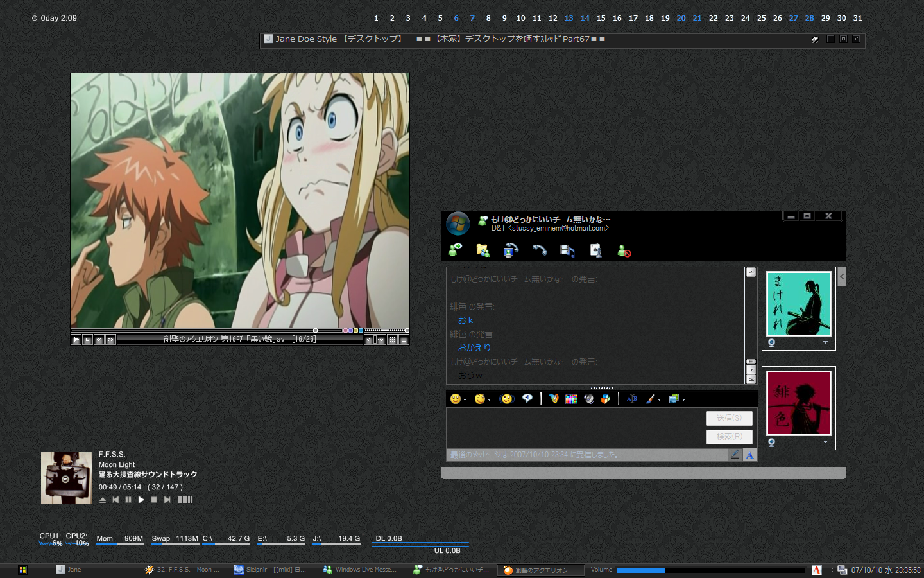Rewind the video player
This screenshot has height=578, width=924.
pyautogui.click(x=99, y=340)
